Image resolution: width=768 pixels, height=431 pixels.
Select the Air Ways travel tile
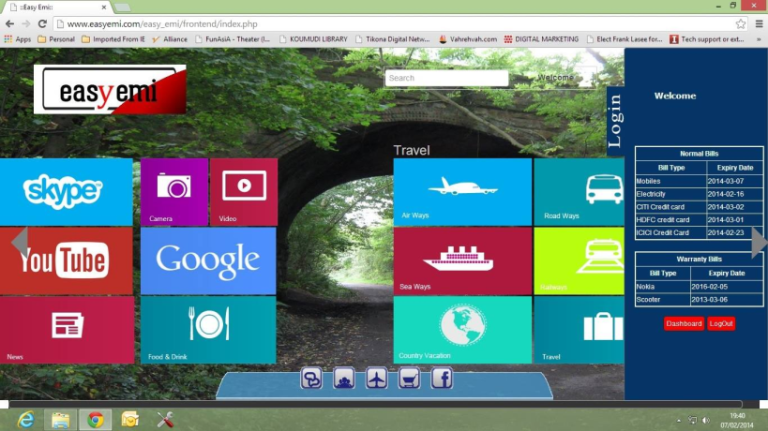pyautogui.click(x=462, y=192)
